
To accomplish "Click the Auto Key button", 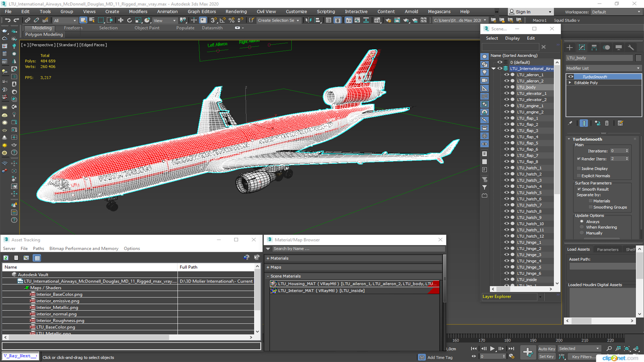I will pos(546,349).
